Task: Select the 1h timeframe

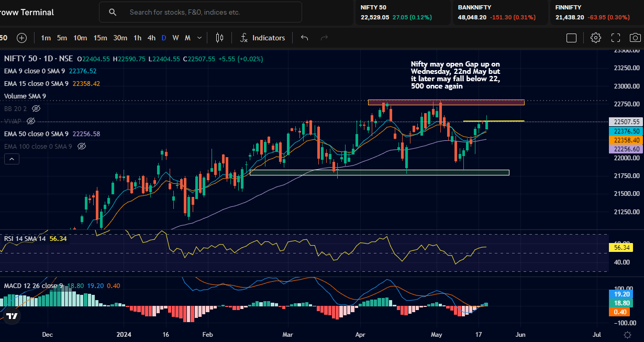Action: 137,38
